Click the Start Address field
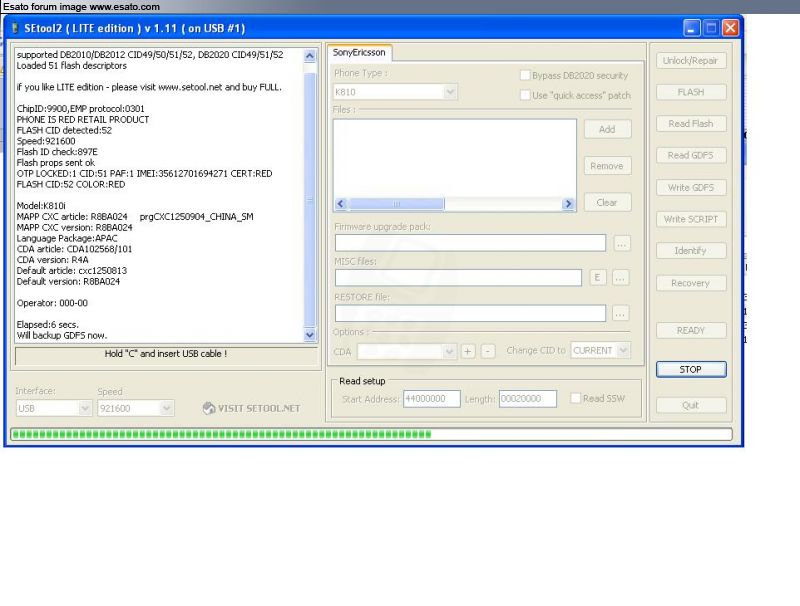The width and height of the screenshot is (800, 606). click(x=432, y=399)
